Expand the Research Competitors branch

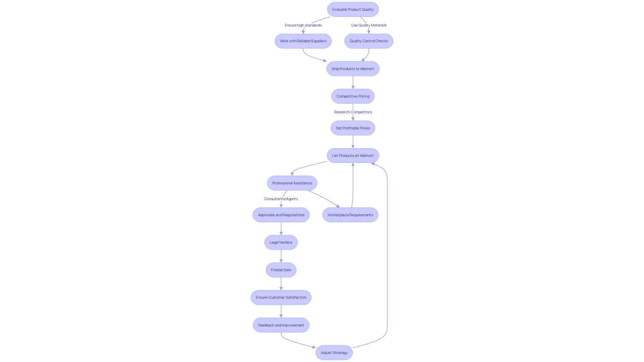pyautogui.click(x=353, y=112)
